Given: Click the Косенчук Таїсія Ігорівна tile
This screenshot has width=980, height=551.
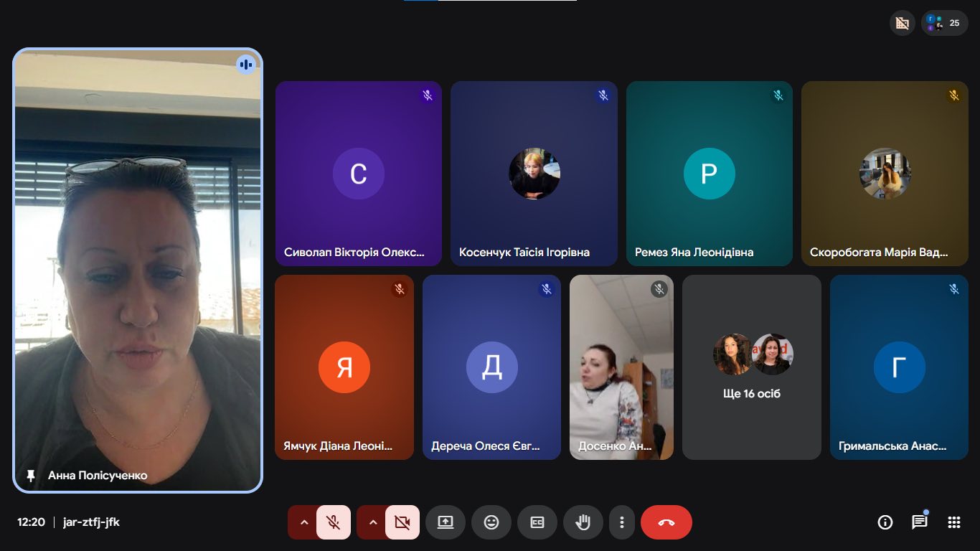Looking at the screenshot, I should tap(534, 174).
